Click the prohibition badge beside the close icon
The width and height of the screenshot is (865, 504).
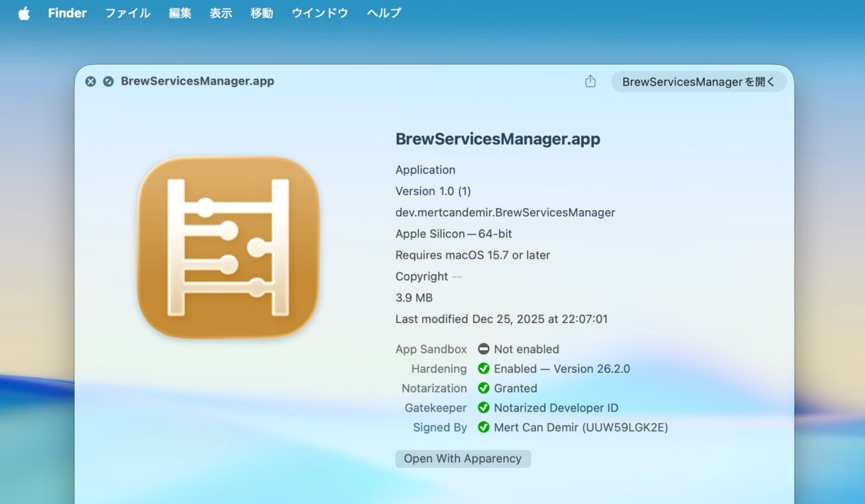point(108,81)
